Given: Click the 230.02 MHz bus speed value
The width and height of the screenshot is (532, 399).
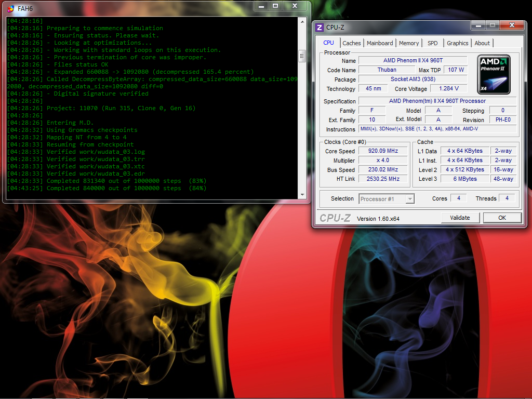Looking at the screenshot, I should click(383, 170).
